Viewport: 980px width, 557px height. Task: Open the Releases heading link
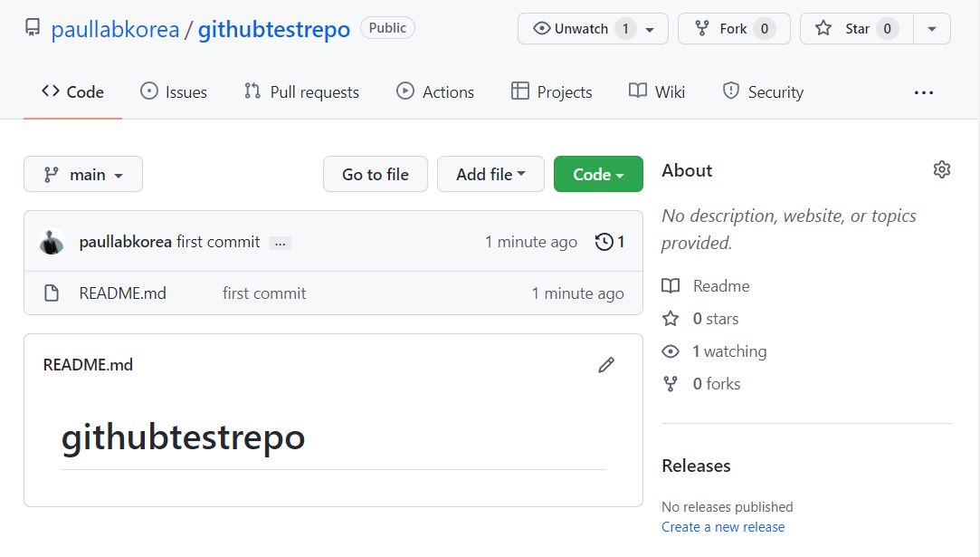coord(696,466)
